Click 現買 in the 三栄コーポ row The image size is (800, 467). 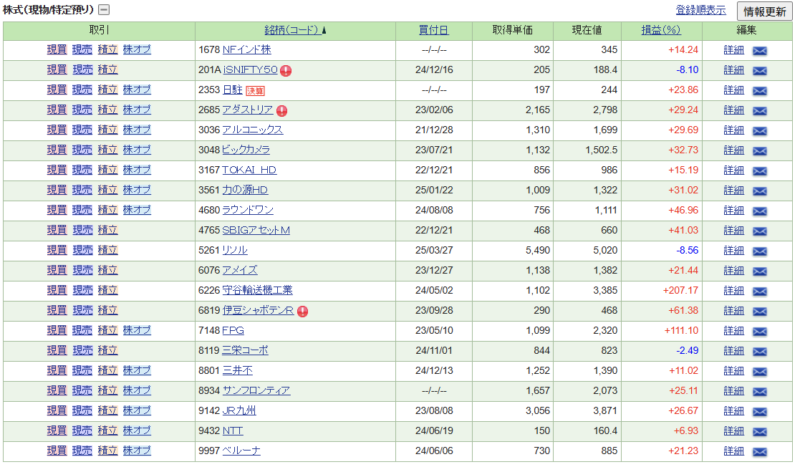click(x=57, y=350)
